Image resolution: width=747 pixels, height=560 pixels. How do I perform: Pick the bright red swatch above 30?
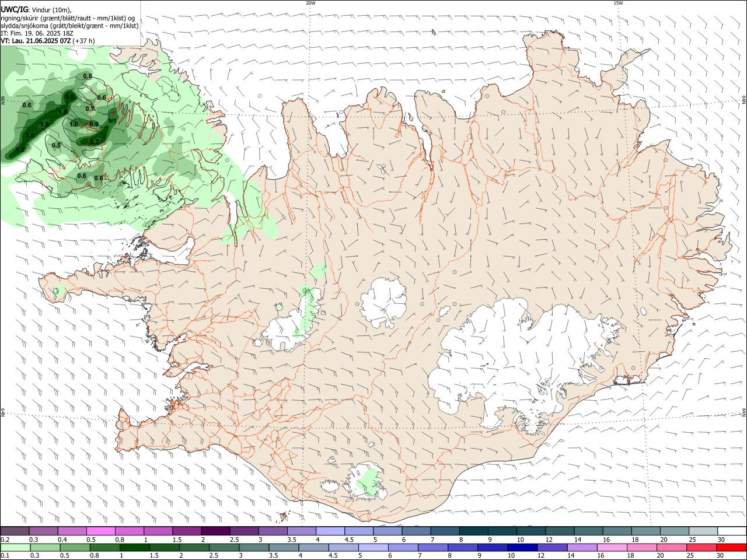(x=731, y=548)
